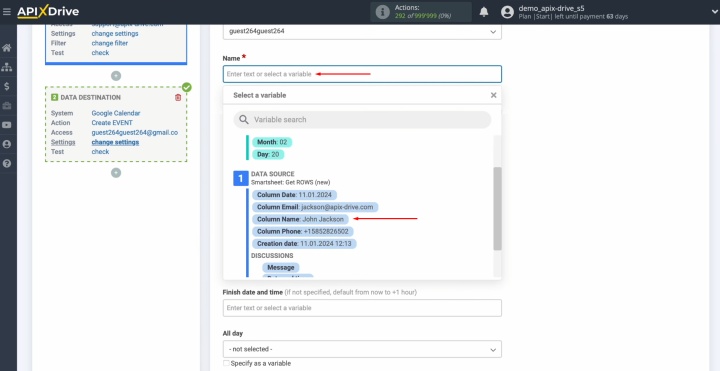Click the Data Source change settings link

(x=115, y=34)
